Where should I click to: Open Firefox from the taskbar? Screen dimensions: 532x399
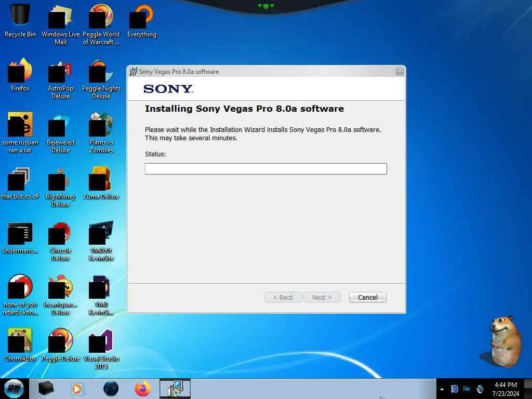142,389
